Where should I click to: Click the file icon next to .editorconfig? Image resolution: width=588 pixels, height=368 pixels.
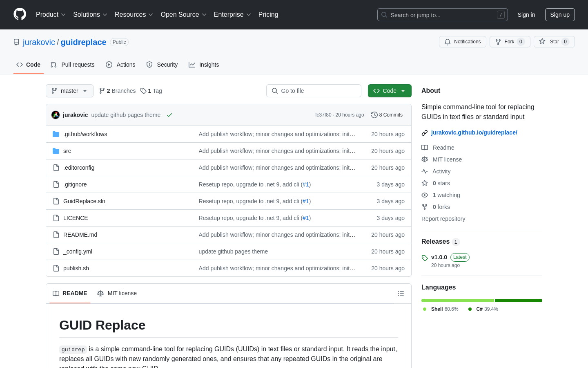tap(56, 168)
